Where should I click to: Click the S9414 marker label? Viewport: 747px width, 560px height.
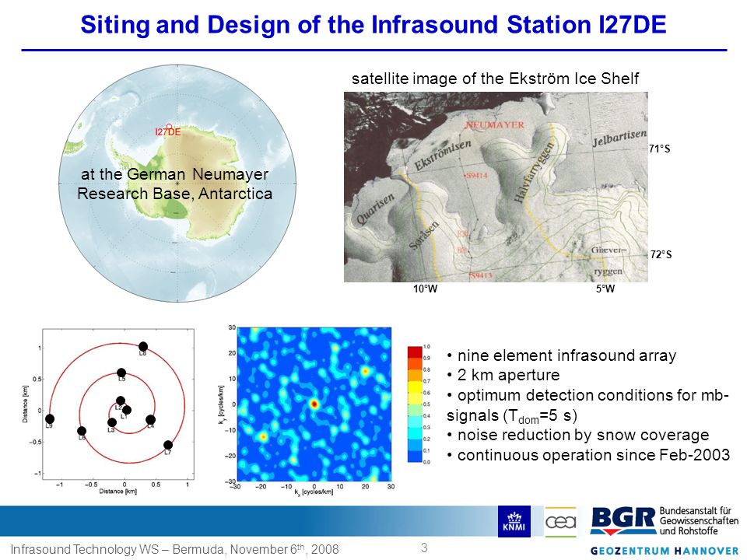click(x=476, y=175)
